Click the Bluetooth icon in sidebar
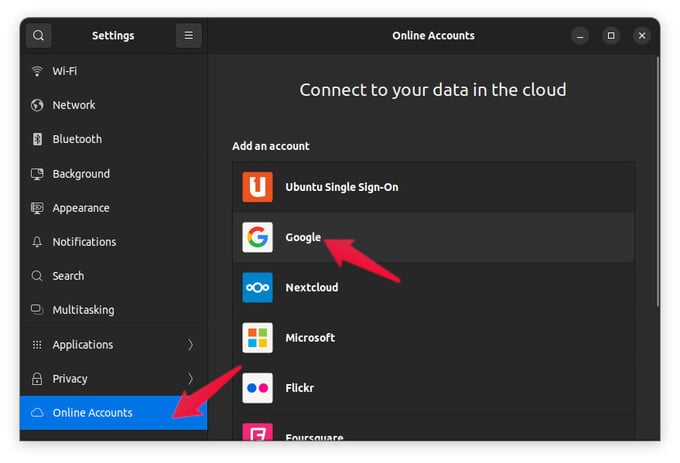 click(37, 139)
